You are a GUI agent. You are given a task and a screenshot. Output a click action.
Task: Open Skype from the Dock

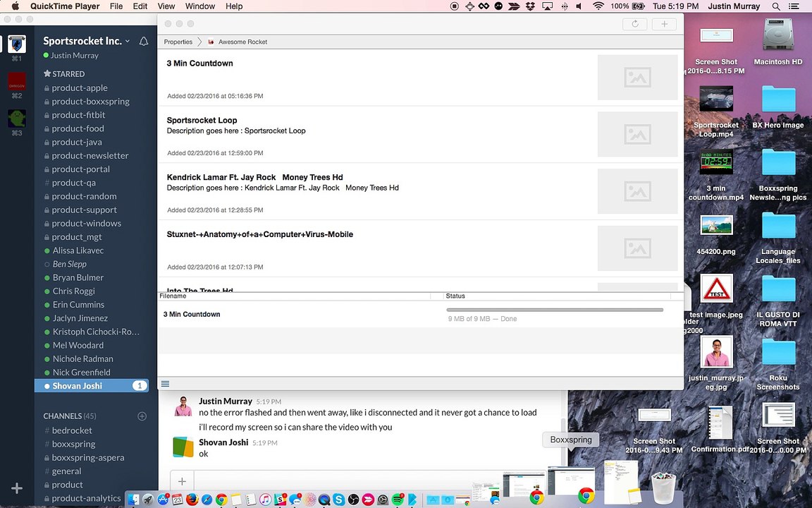[x=338, y=500]
